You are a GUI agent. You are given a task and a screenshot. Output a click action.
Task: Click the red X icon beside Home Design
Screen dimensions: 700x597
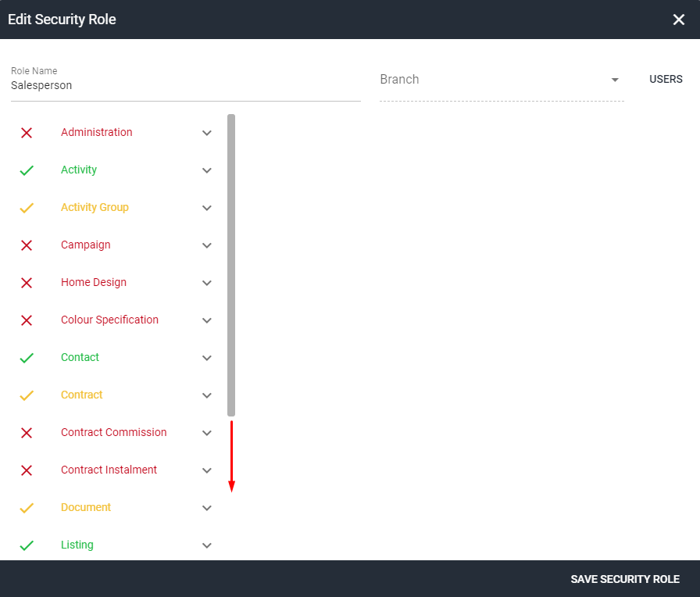[27, 283]
